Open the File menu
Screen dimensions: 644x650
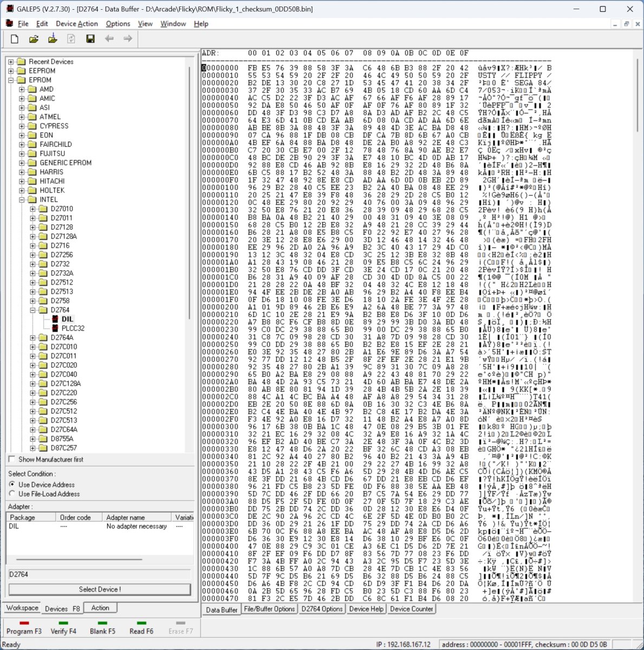(23, 24)
